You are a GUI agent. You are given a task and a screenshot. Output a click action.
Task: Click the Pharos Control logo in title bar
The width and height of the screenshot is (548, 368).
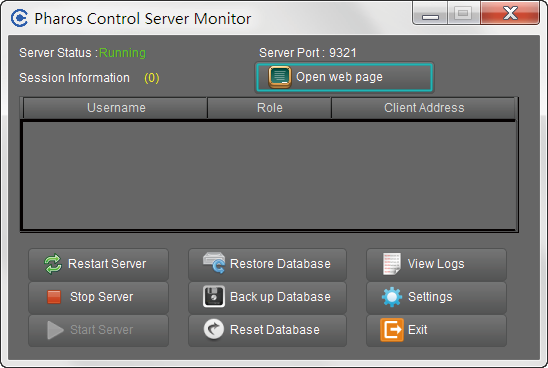point(19,18)
